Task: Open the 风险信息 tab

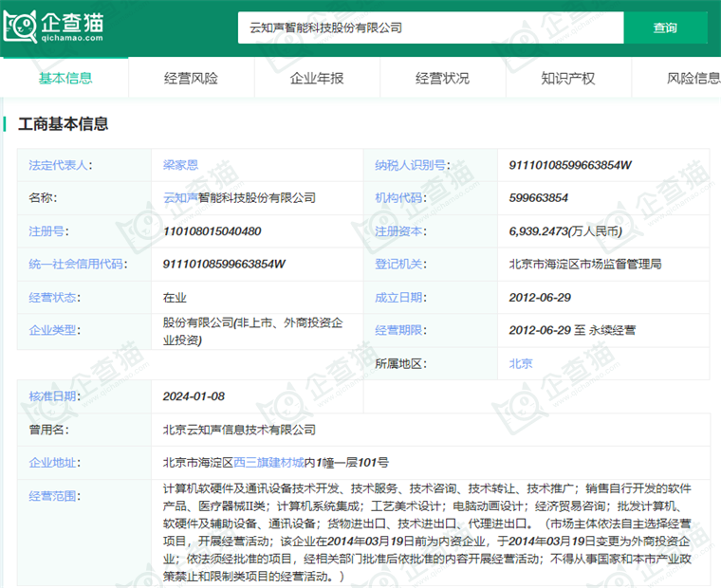Action: click(693, 78)
